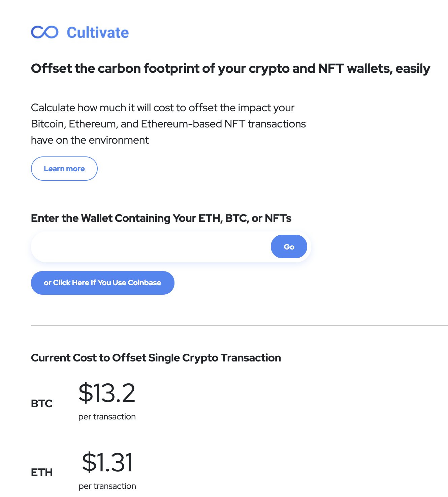Click the blue Coinbase pill's label text
Image resolution: width=448 pixels, height=497 pixels.
pos(102,283)
